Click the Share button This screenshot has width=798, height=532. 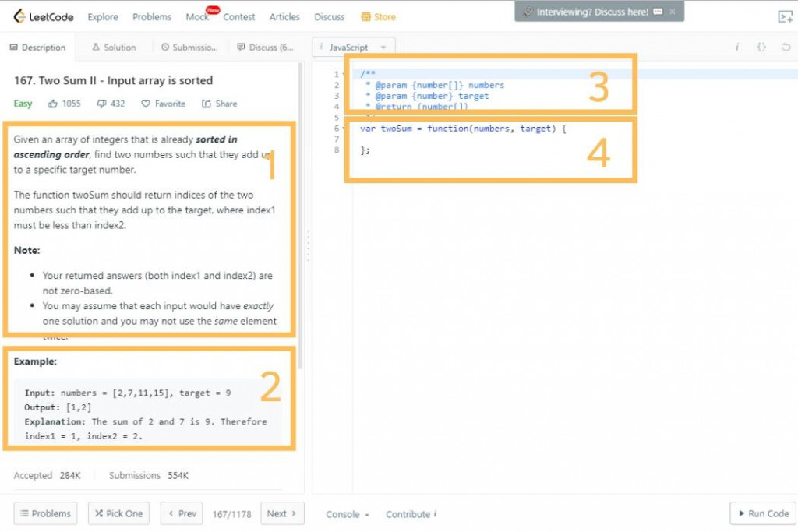[219, 104]
